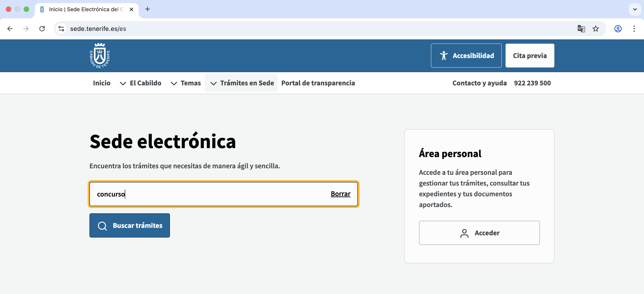Open Portal de transparencia
This screenshot has width=644, height=294.
(x=318, y=83)
